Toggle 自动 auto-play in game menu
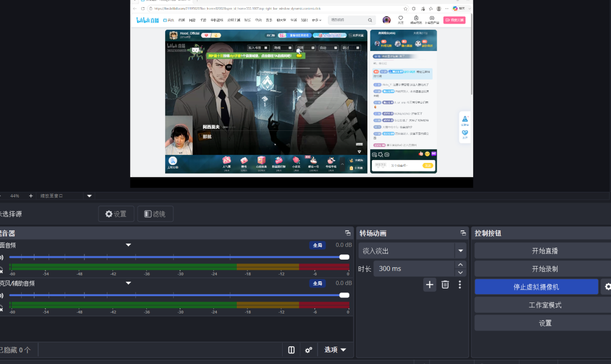 tap(328, 48)
